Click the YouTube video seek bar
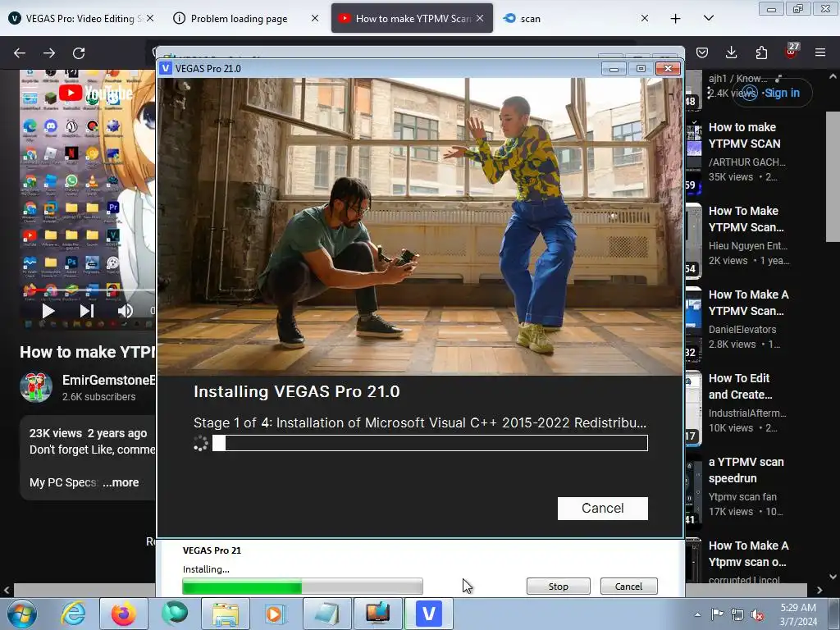Screen dimensions: 840x630 88,291
